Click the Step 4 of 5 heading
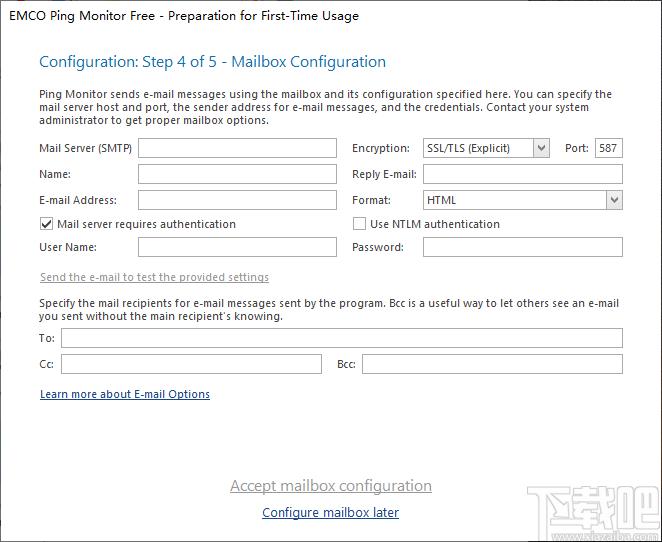The height and width of the screenshot is (542, 662). [x=212, y=62]
